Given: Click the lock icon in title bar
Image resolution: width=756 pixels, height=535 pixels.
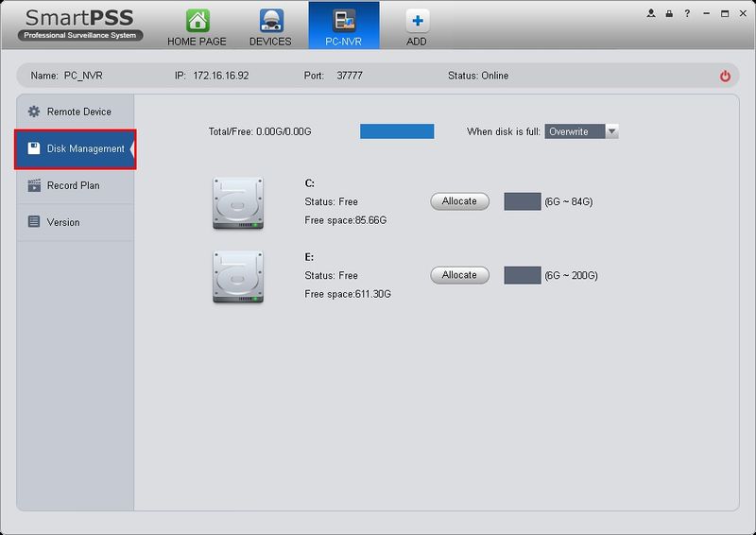Looking at the screenshot, I should [669, 13].
